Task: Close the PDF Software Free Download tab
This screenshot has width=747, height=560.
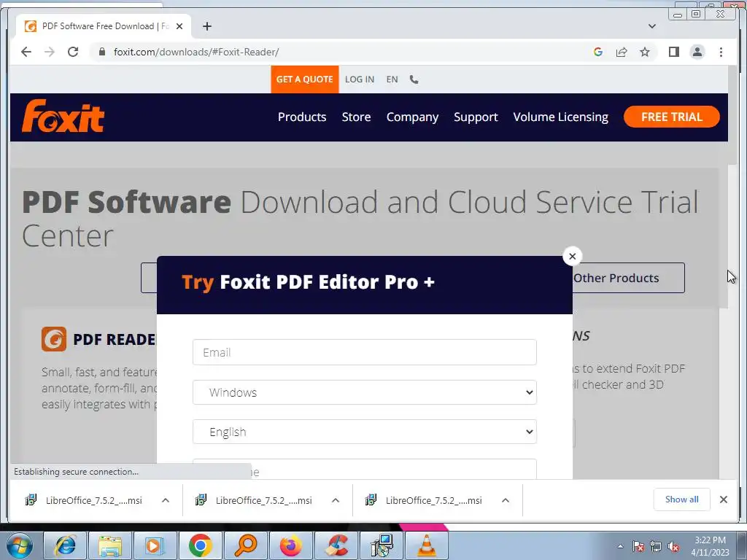Action: (x=179, y=26)
